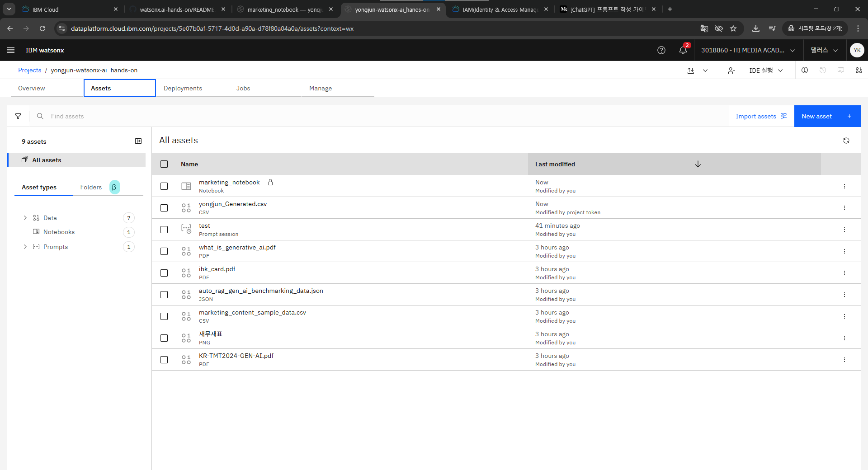
Task: Click the filter funnel icon
Action: [18, 116]
